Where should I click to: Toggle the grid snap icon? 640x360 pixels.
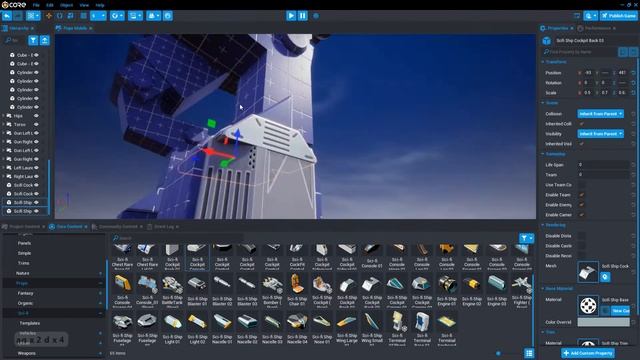coord(84,16)
